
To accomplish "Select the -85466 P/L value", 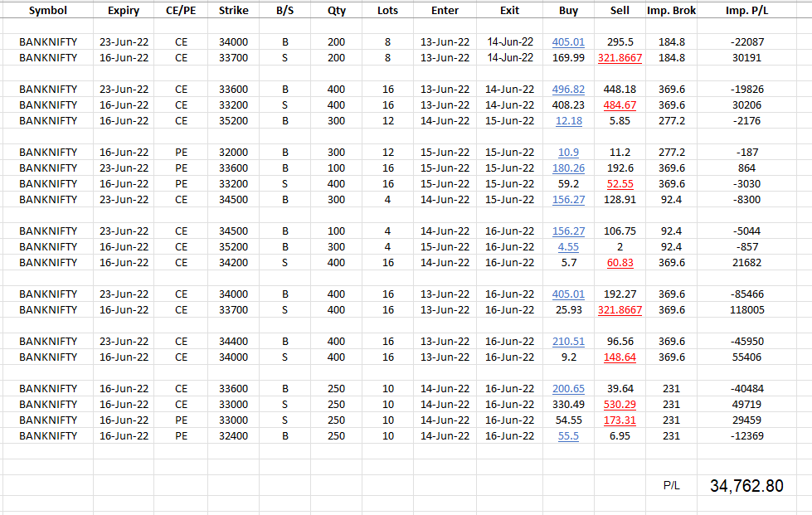I will click(746, 294).
